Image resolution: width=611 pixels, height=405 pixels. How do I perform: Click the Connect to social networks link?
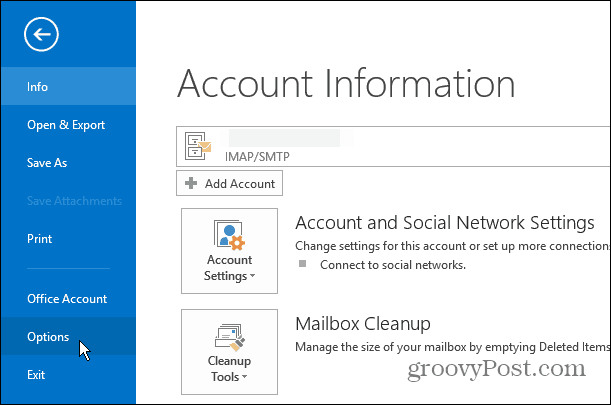point(393,265)
